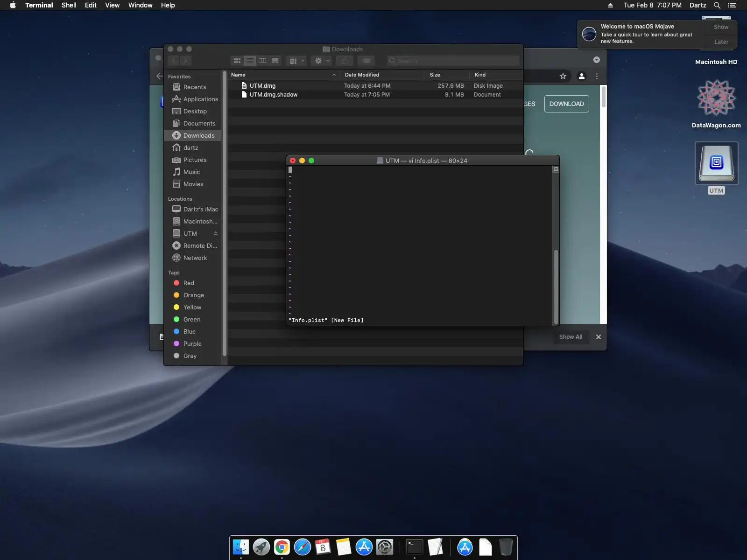
Task: Open the Shell menu
Action: pyautogui.click(x=69, y=5)
